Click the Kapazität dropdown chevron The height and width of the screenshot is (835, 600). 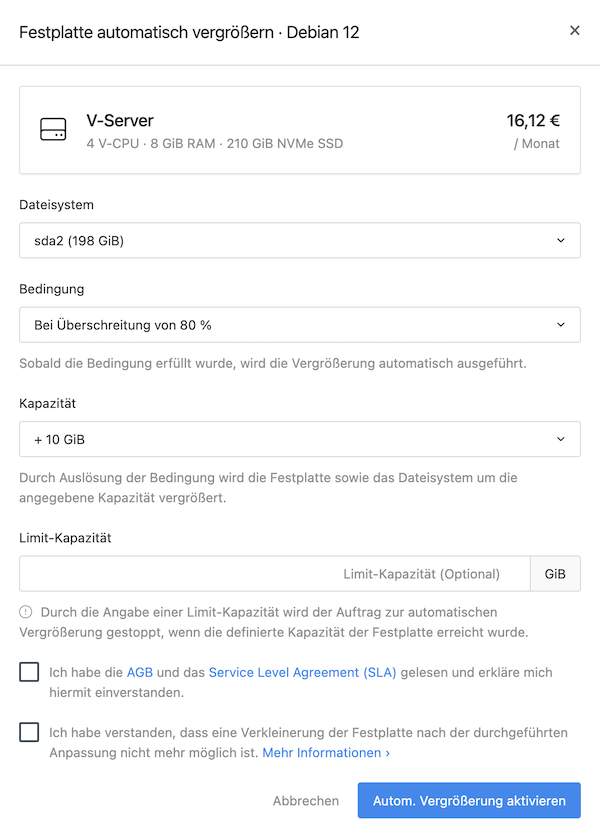(x=561, y=439)
